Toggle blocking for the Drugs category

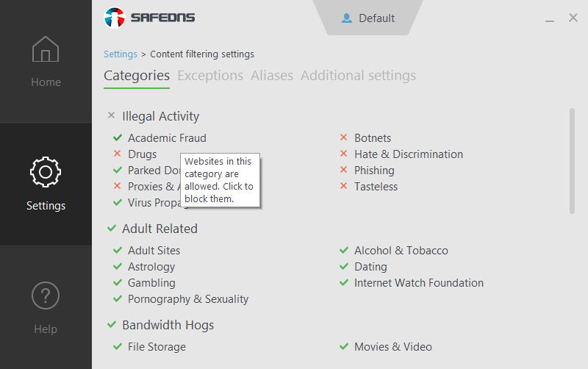118,154
